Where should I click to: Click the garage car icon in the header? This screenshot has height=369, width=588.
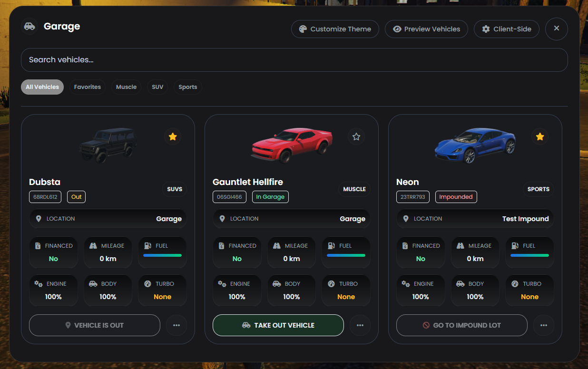point(29,27)
